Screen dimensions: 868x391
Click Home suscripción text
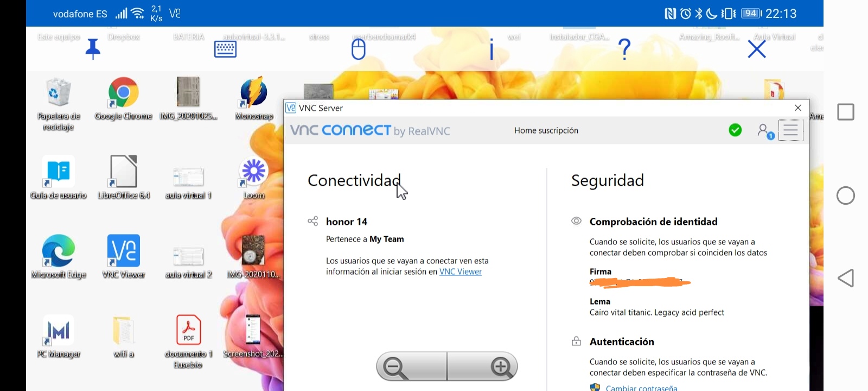[x=546, y=130]
